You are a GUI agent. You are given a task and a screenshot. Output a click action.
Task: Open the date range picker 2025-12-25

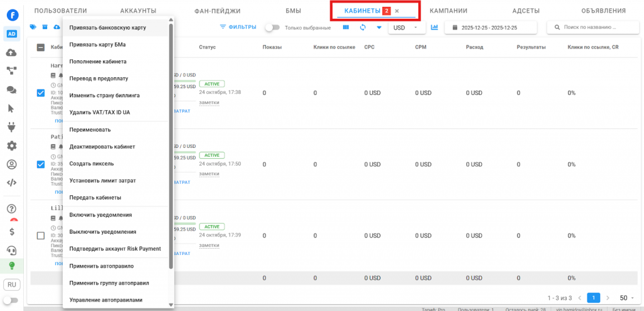click(x=491, y=28)
